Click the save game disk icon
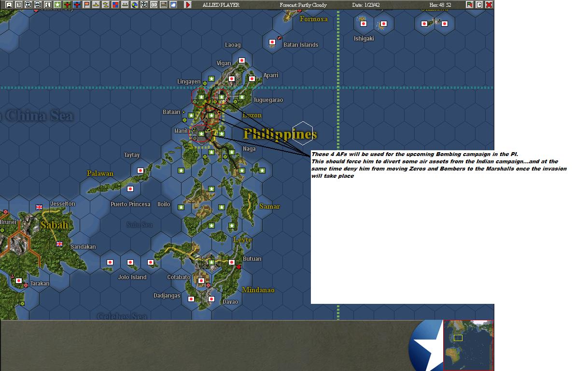 point(9,5)
